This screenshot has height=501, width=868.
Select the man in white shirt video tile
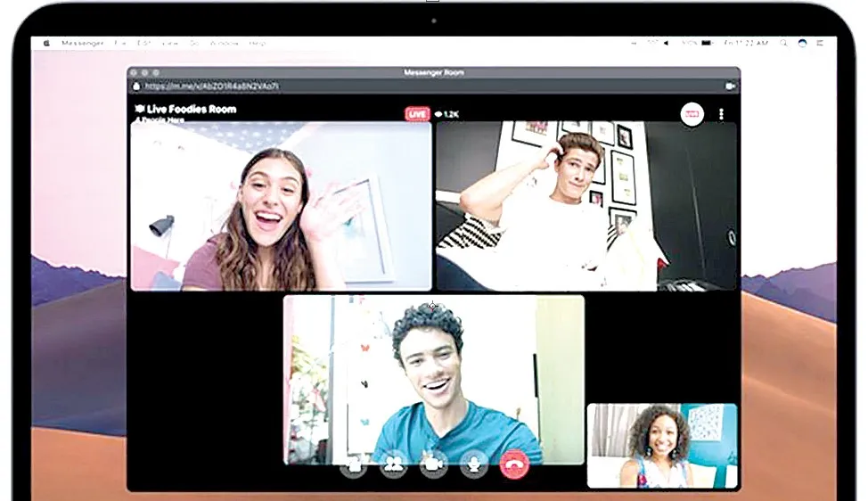[x=586, y=206]
